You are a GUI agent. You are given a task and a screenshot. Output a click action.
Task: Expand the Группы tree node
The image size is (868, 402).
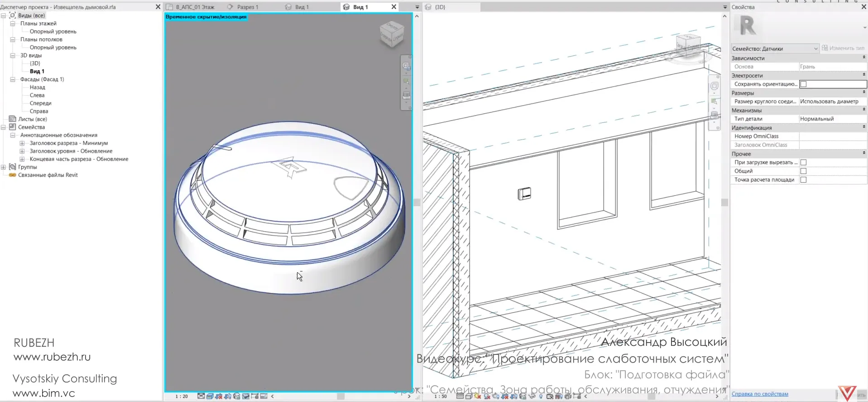coord(3,167)
